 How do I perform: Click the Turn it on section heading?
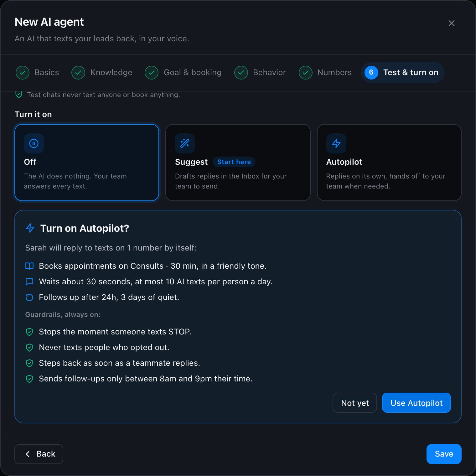(x=33, y=114)
